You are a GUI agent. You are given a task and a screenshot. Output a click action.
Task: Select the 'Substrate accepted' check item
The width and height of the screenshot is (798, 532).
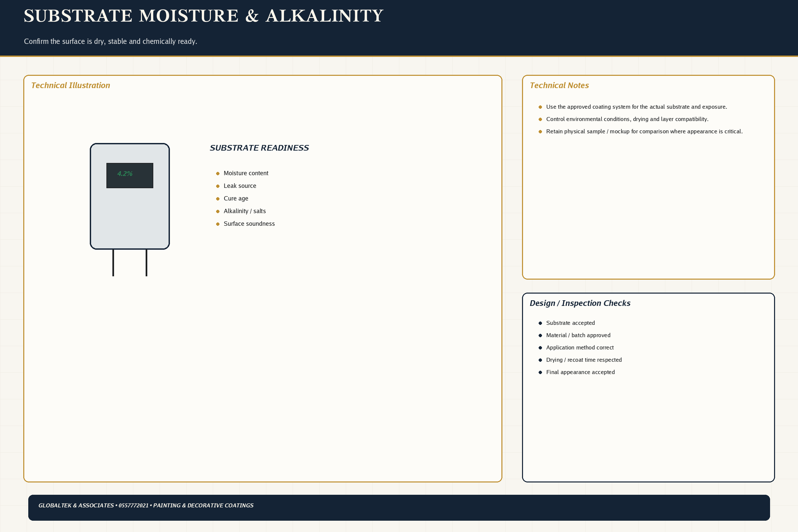tap(567, 323)
